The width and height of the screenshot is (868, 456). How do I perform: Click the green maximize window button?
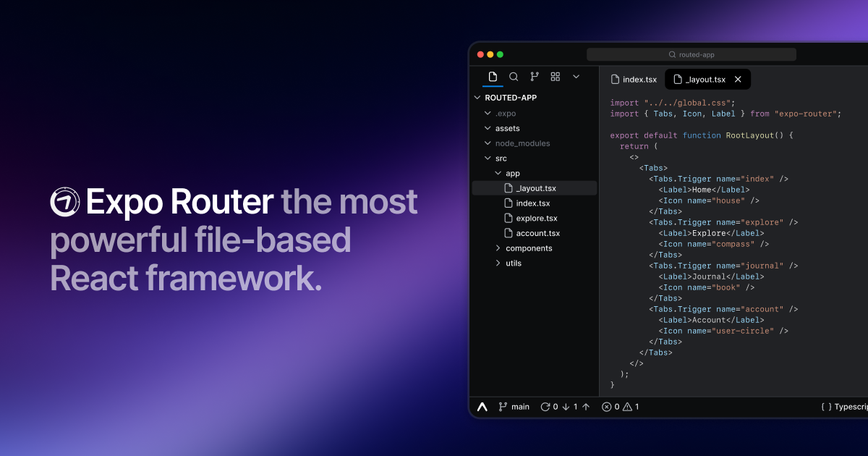[500, 54]
